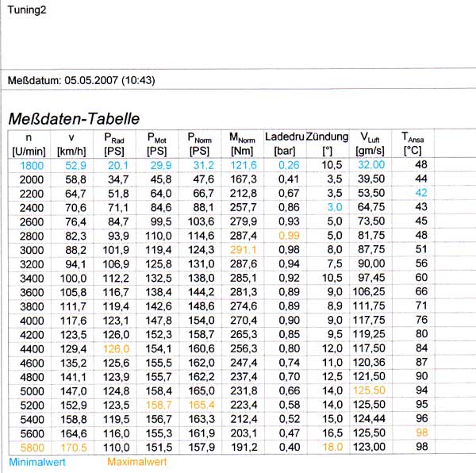This screenshot has width=476, height=473.
Task: Click the orange ignition maximum '18,0'
Action: pos(332,447)
